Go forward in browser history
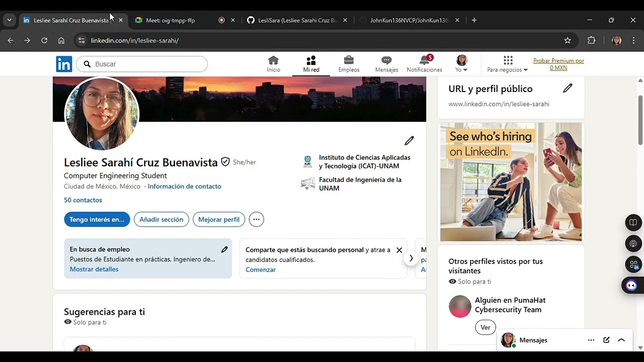This screenshot has width=644, height=362. coord(27,40)
